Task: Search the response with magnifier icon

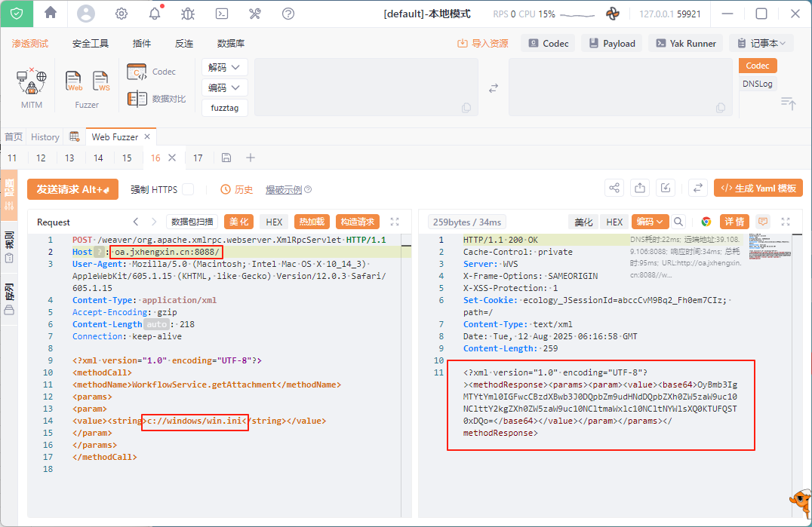Action: (x=678, y=222)
